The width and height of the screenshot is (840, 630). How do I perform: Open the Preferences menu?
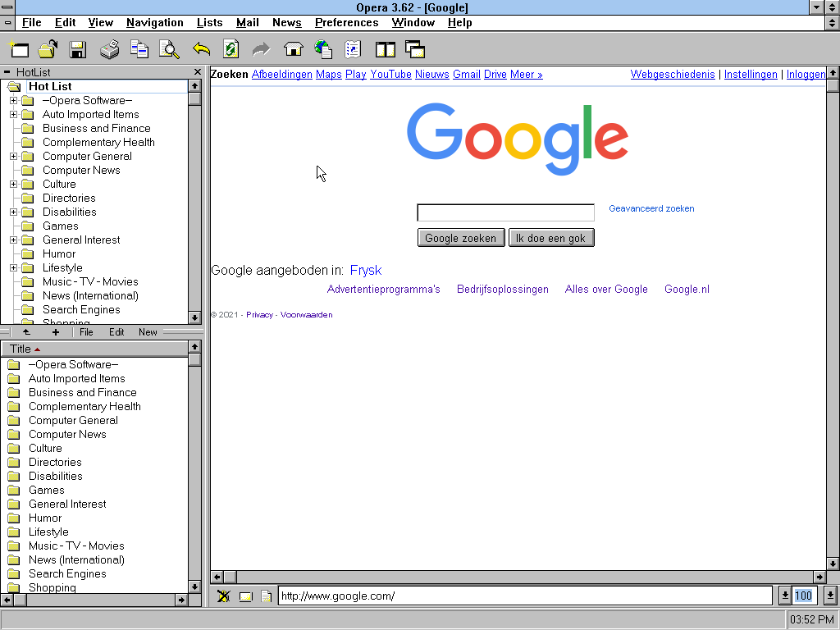[x=347, y=22]
